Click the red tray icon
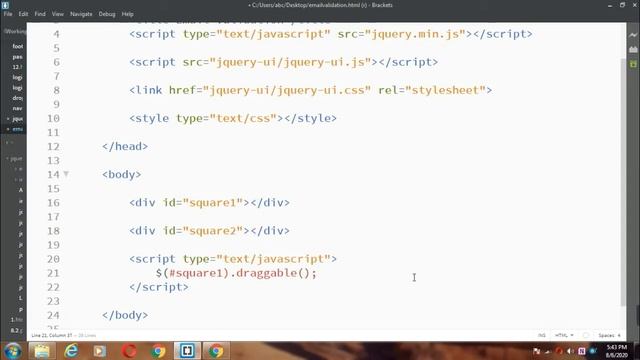Screen dimensions: 640x360 coord(559,351)
